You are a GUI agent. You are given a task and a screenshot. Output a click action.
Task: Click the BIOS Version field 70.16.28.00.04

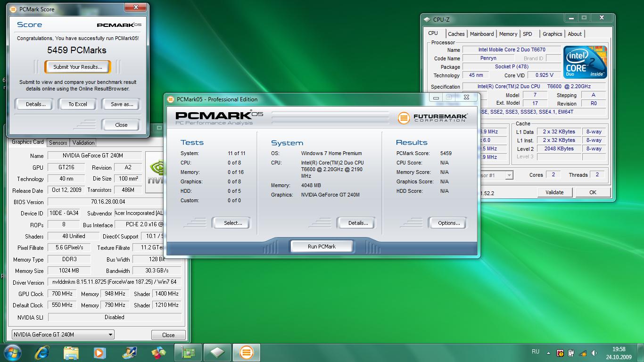click(x=108, y=202)
